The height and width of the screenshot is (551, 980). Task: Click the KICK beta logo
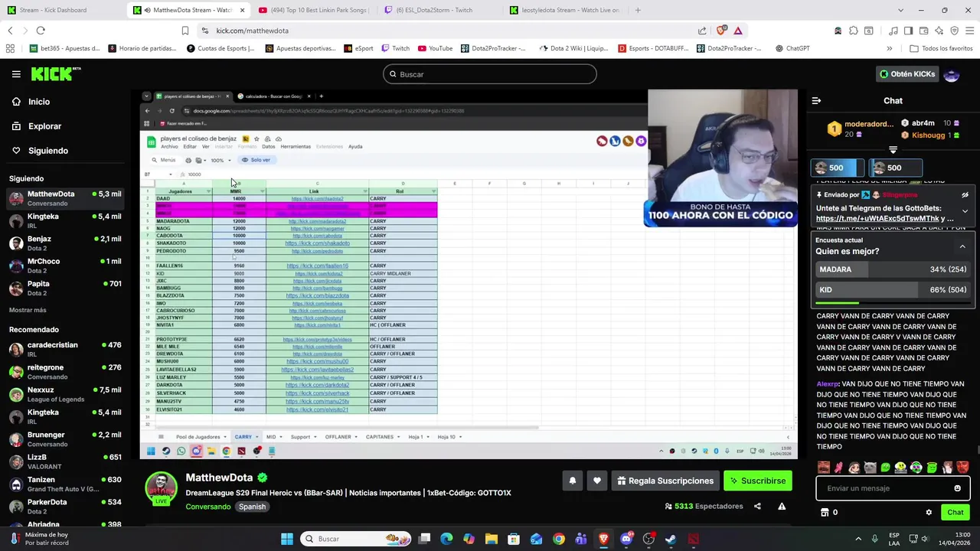[56, 74]
